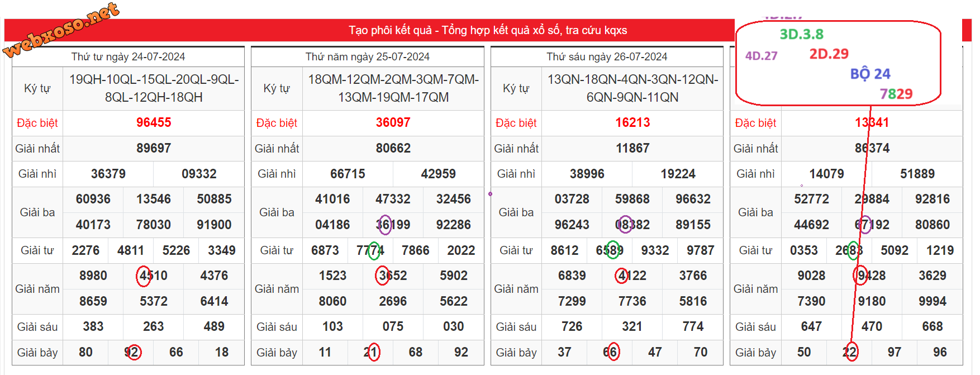The height and width of the screenshot is (375, 980).
Task: Select fourth prize number 2276
Action: [x=85, y=250]
